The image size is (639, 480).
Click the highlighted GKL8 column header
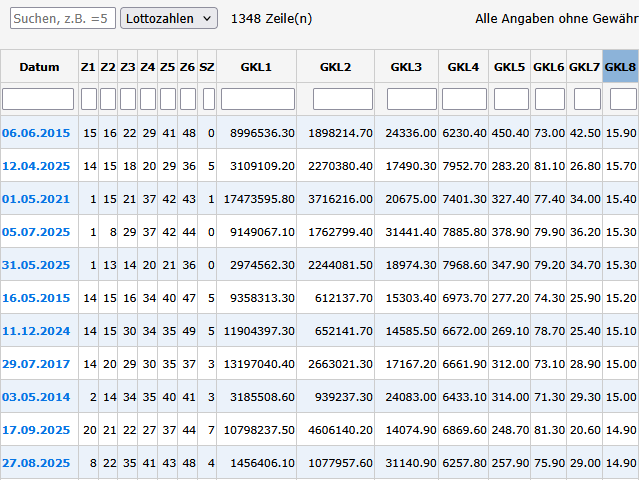click(620, 66)
